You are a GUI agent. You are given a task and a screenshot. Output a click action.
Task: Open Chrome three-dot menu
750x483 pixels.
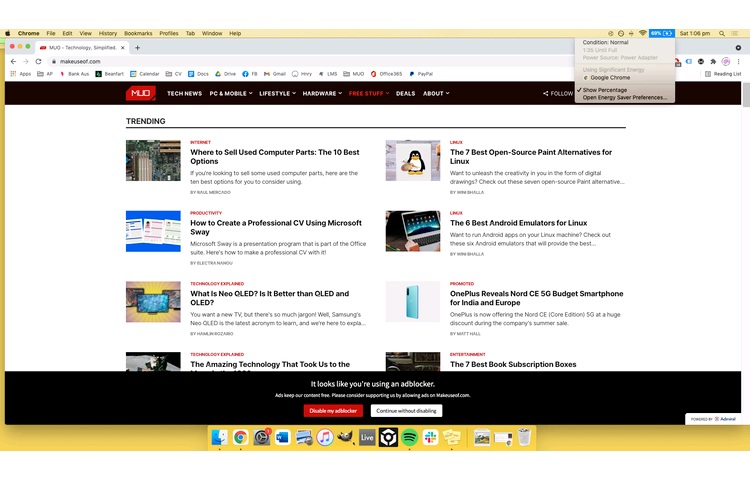pos(739,61)
